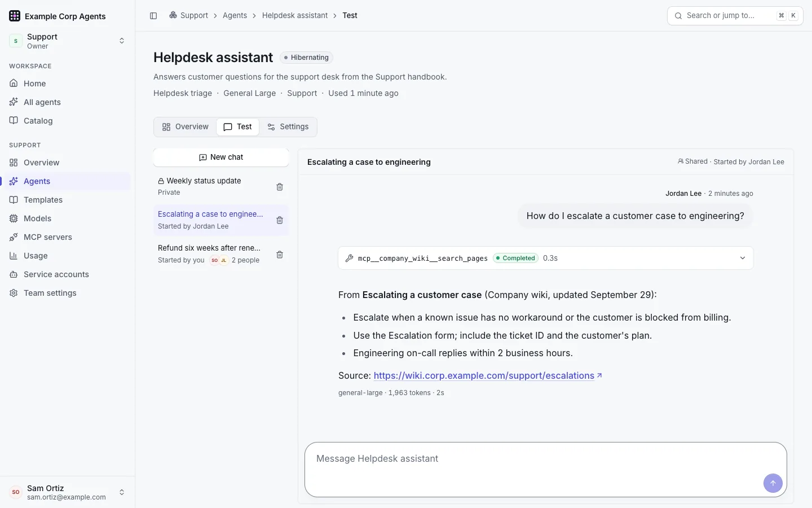Click the Example Corp Agents logo icon
Viewport: 812px width, 508px height.
15,16
